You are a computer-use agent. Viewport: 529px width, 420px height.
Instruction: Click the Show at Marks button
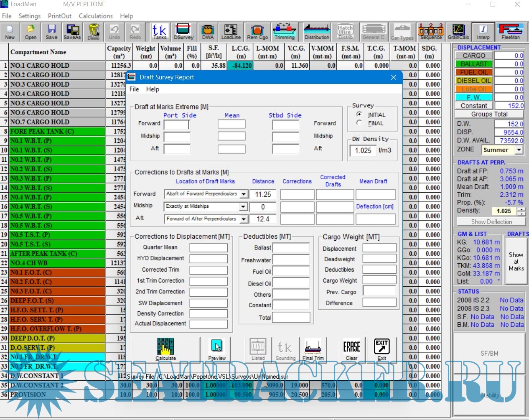tap(516, 261)
